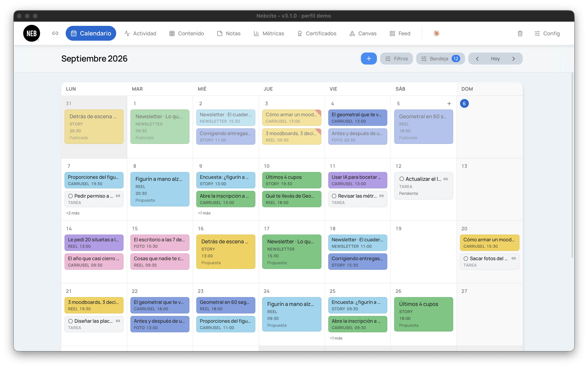Check off Revisar las métr... task
Viewport: 588px width, 368px height.
[x=334, y=196]
